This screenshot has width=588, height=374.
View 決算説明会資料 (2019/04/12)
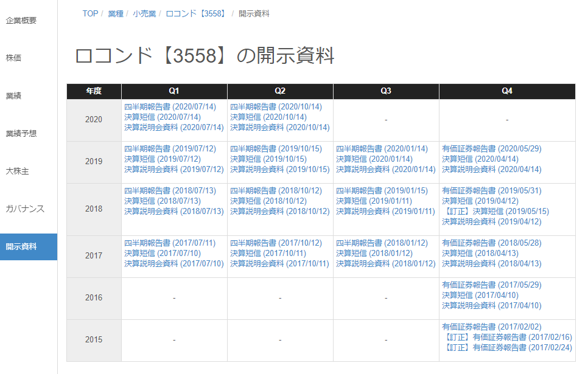(x=492, y=222)
